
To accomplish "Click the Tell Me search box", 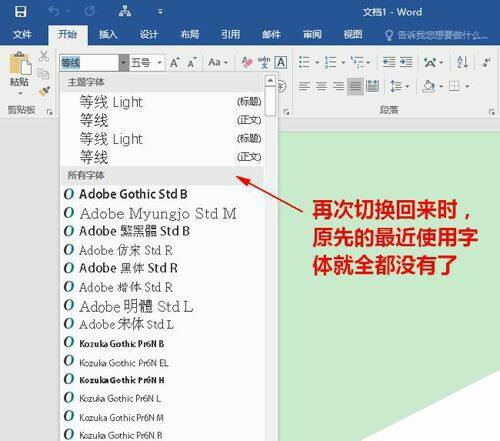I will click(437, 35).
